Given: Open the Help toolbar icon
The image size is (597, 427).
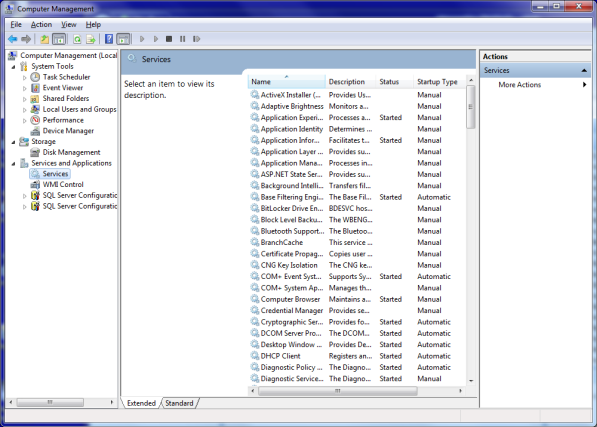Looking at the screenshot, I should pyautogui.click(x=109, y=39).
